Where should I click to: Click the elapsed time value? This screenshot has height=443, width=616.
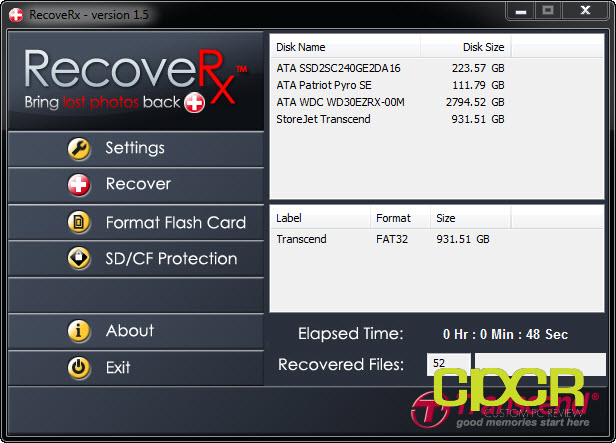pyautogui.click(x=505, y=334)
